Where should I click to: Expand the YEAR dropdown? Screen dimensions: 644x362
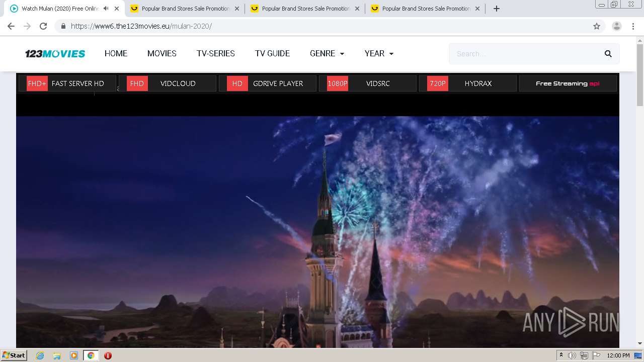tap(379, 53)
